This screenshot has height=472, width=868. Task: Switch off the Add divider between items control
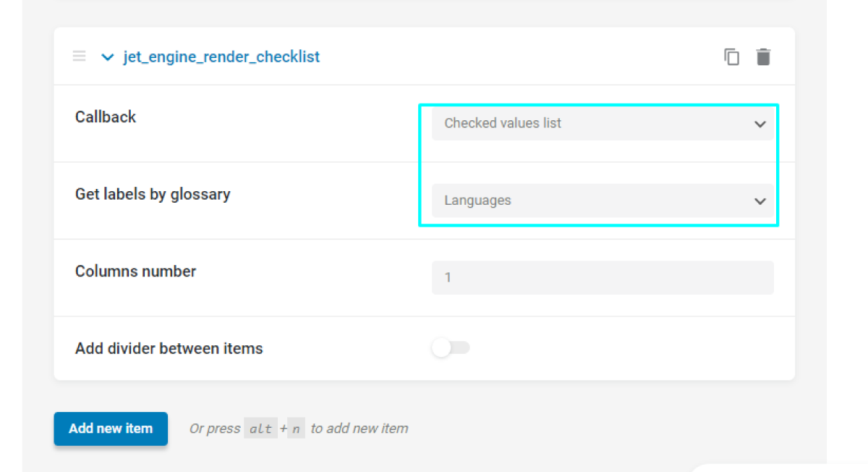pos(451,347)
